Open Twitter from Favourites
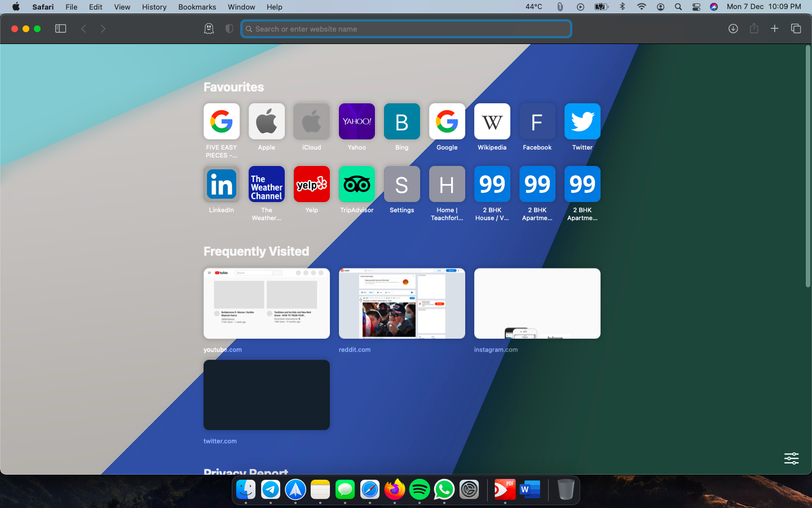 pyautogui.click(x=582, y=121)
